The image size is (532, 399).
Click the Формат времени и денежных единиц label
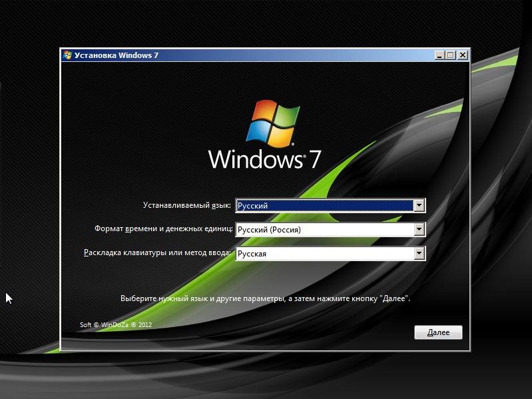click(163, 230)
